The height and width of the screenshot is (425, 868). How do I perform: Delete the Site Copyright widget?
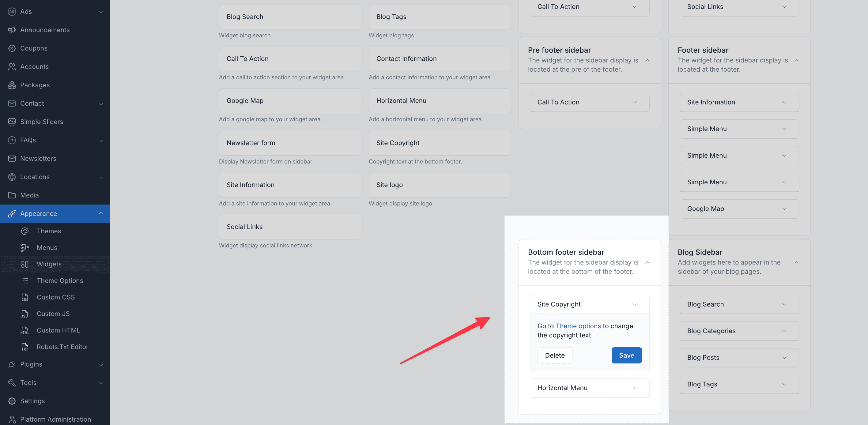(555, 355)
